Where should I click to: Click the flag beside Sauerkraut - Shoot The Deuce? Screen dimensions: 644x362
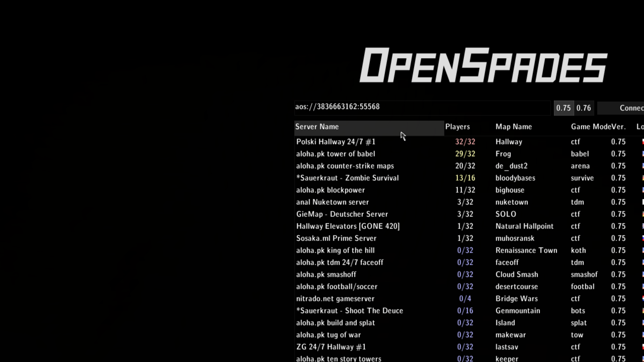click(x=643, y=310)
